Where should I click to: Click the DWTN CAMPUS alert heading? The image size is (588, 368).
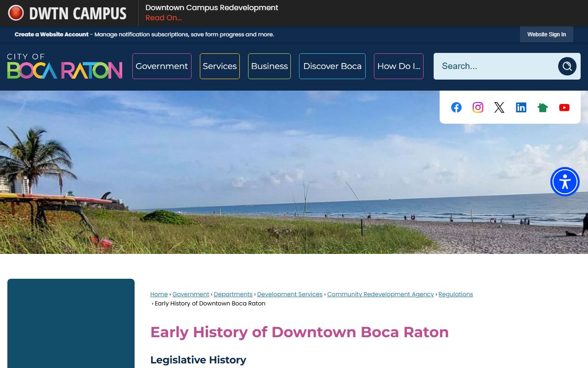(x=78, y=13)
